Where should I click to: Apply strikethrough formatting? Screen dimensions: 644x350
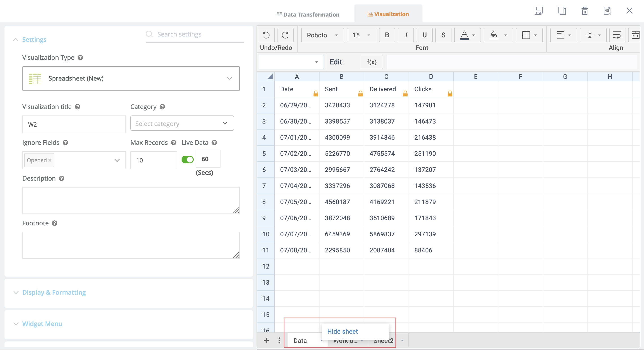(443, 35)
